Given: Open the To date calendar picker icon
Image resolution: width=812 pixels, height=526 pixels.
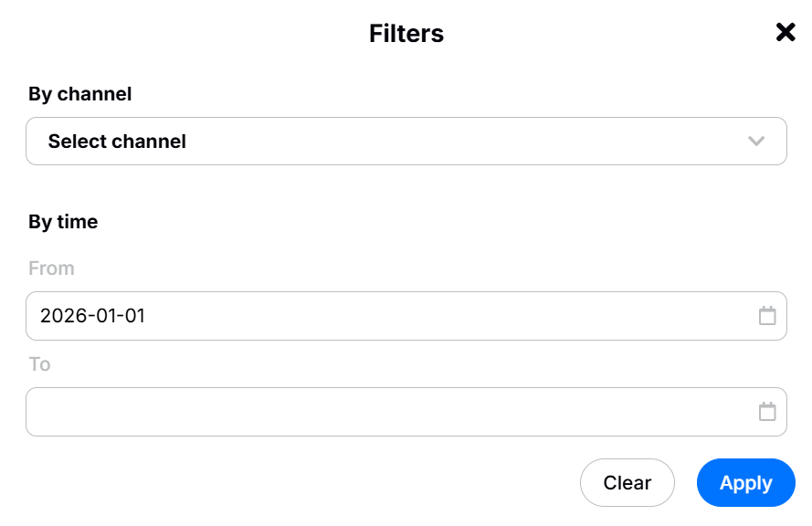Looking at the screenshot, I should [x=767, y=412].
